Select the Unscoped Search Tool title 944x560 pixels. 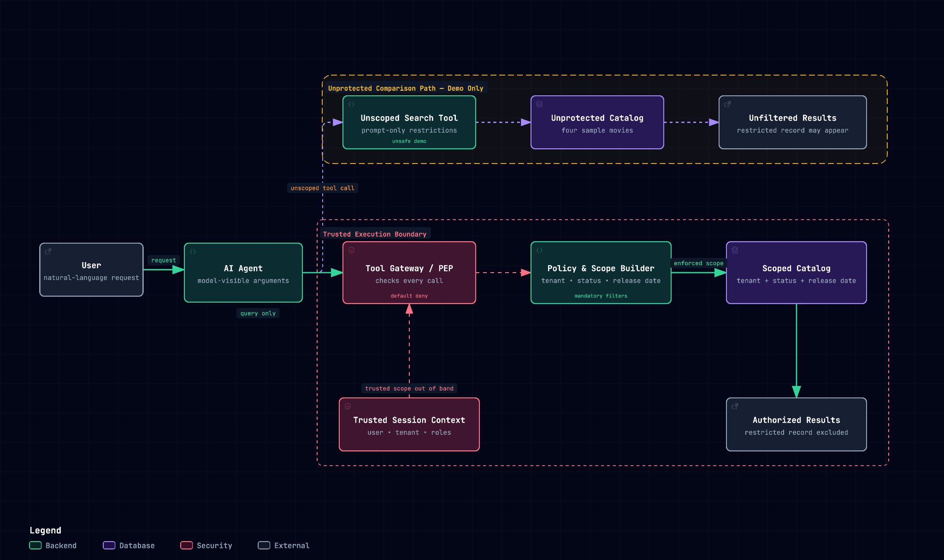pos(409,118)
